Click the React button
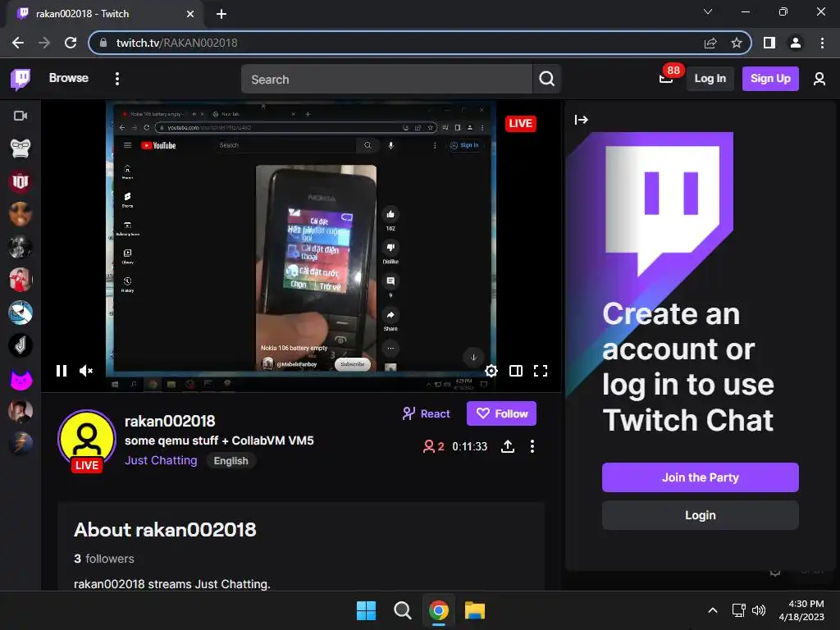840x630 pixels. coord(427,413)
